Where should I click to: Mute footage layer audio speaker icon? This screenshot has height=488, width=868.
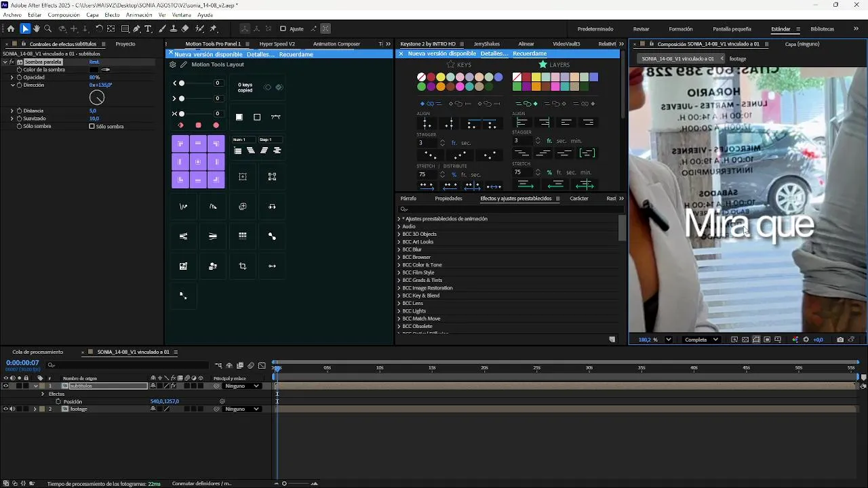tap(12, 409)
